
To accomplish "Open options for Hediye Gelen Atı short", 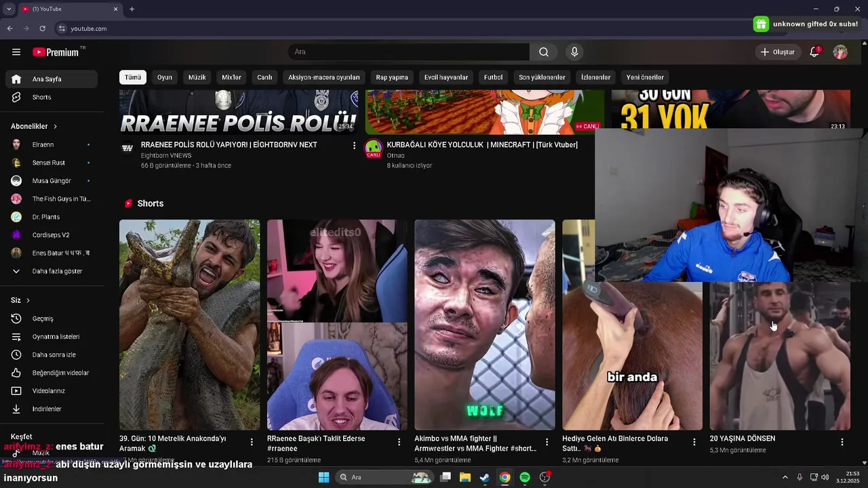I will click(x=694, y=442).
